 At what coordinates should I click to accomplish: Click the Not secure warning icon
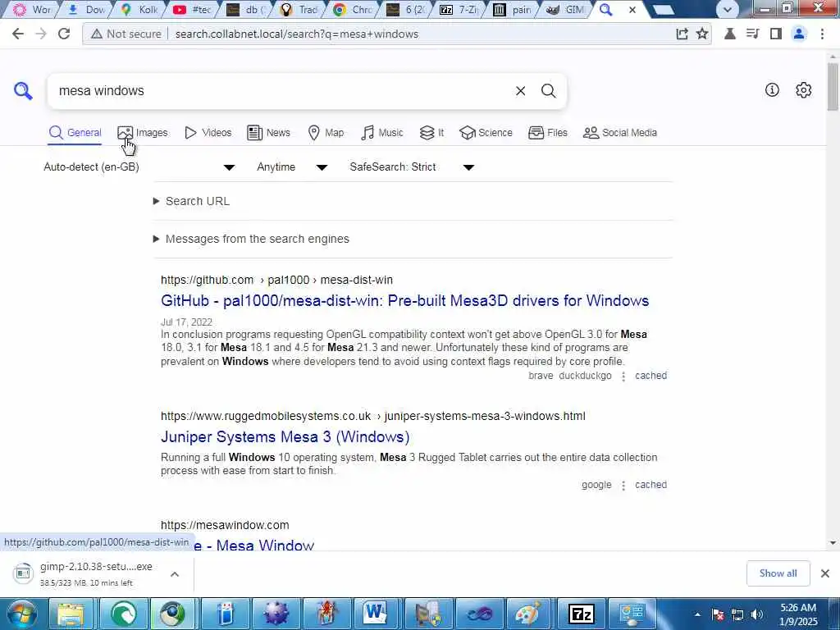97,34
